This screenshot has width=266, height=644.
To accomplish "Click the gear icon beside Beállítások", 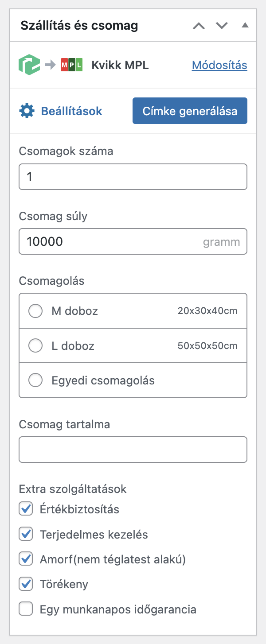I will pyautogui.click(x=26, y=111).
